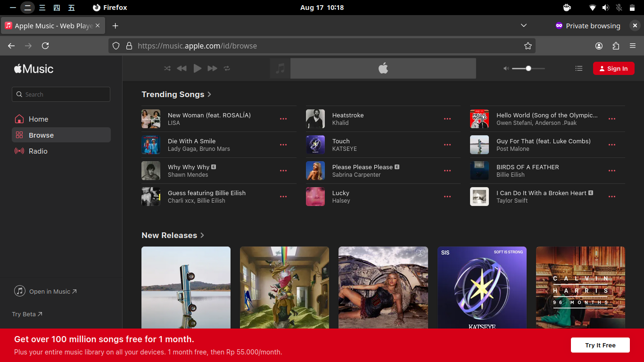Viewport: 644px width, 362px height.
Task: Reload the page
Action: click(45, 46)
